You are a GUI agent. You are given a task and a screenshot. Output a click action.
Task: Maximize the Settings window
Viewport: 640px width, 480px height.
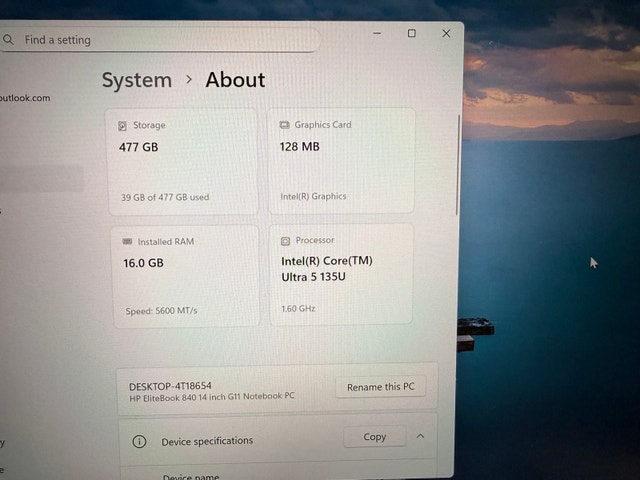(412, 33)
